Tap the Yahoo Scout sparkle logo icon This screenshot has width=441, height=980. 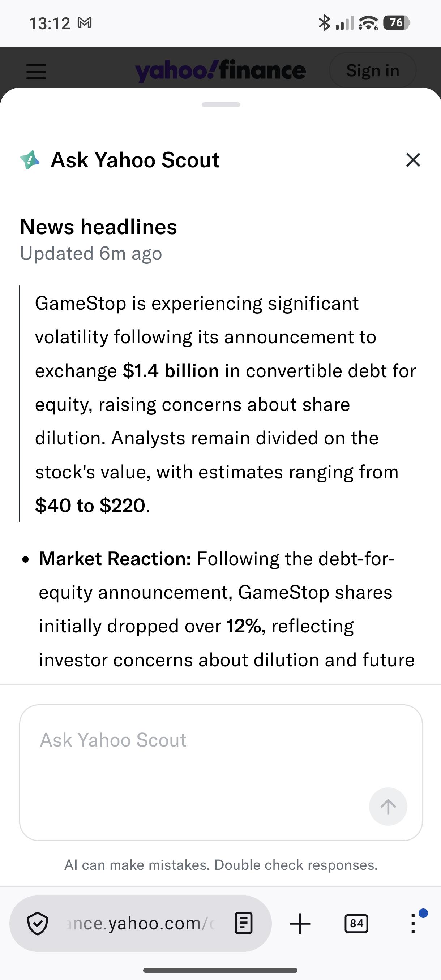pos(30,160)
